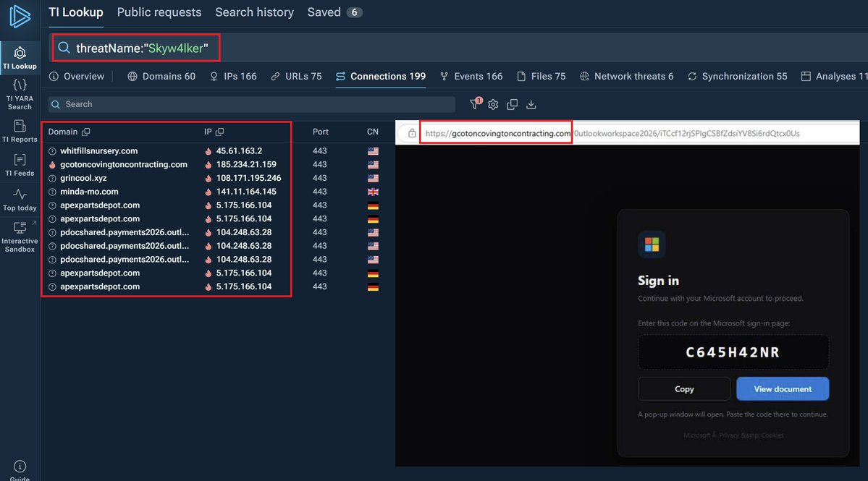
Task: Select domain grincool.xyz
Action: [x=83, y=178]
